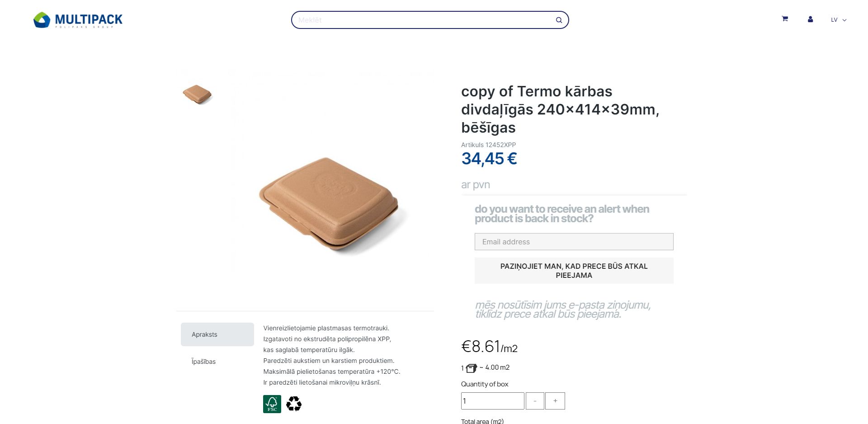Select the small product thumbnail

coord(197,94)
